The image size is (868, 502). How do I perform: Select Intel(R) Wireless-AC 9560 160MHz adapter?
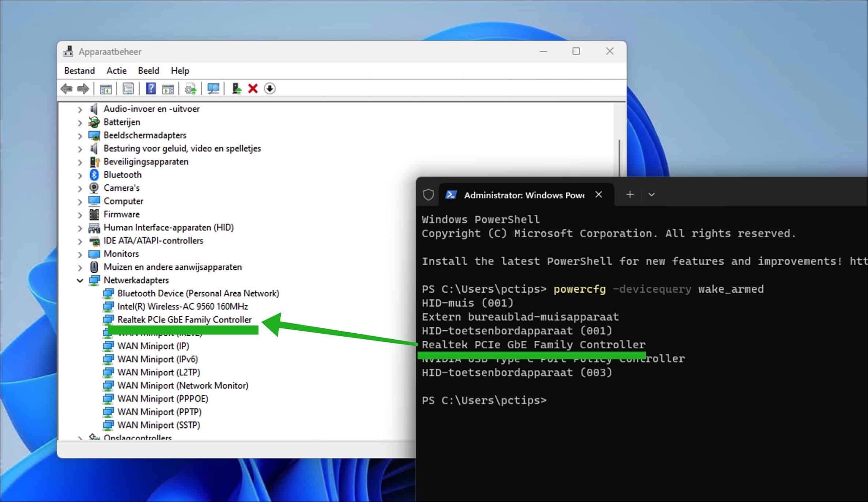pos(182,306)
